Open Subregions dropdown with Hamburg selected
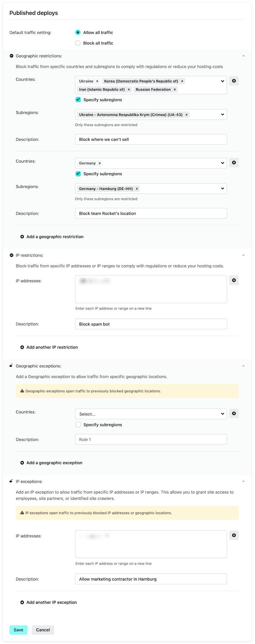255x644 pixels. 222,189
